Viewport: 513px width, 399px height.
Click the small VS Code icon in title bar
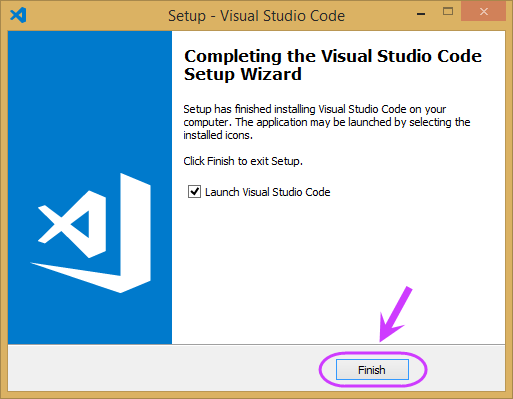18,15
